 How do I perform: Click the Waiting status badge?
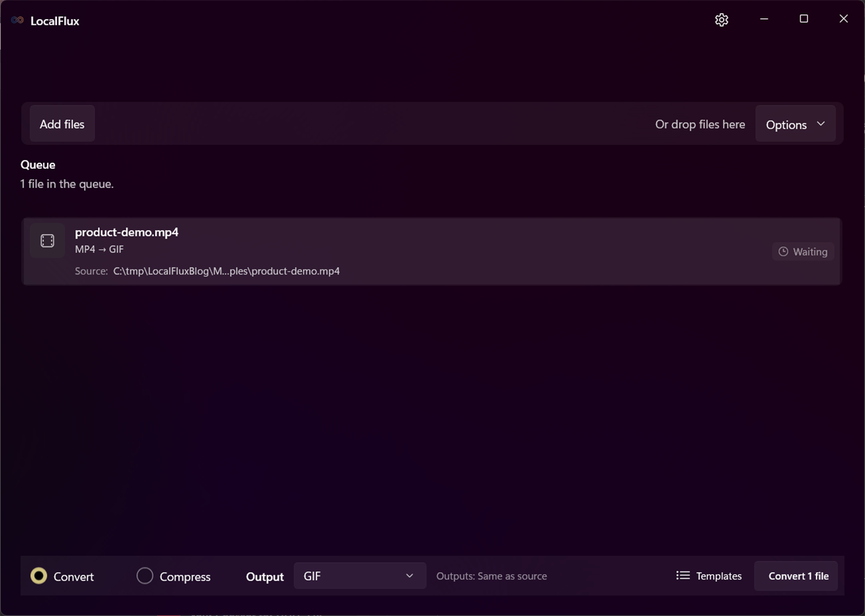pyautogui.click(x=803, y=252)
